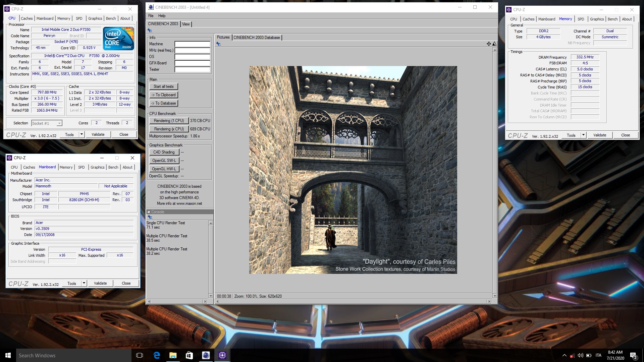Click the CPU-Z Mainboard window title icon

[9, 158]
